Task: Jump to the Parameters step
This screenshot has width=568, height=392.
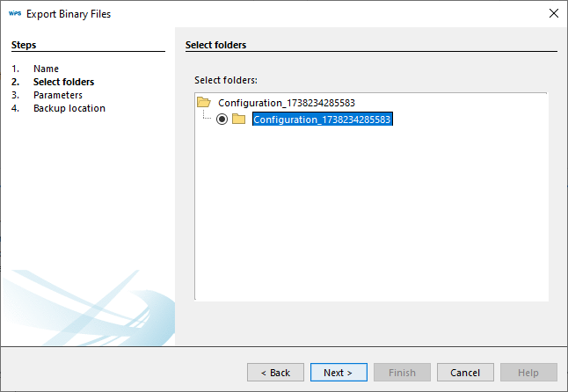Action: click(58, 95)
